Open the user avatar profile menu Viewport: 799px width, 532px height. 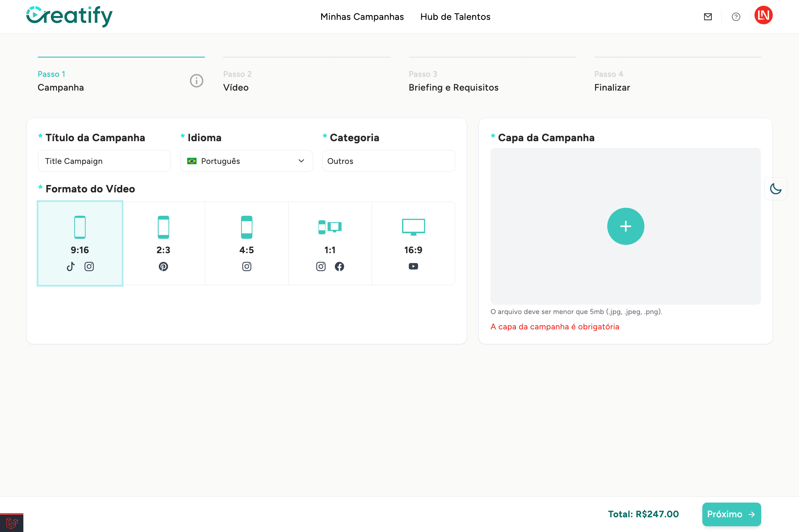pyautogui.click(x=763, y=16)
